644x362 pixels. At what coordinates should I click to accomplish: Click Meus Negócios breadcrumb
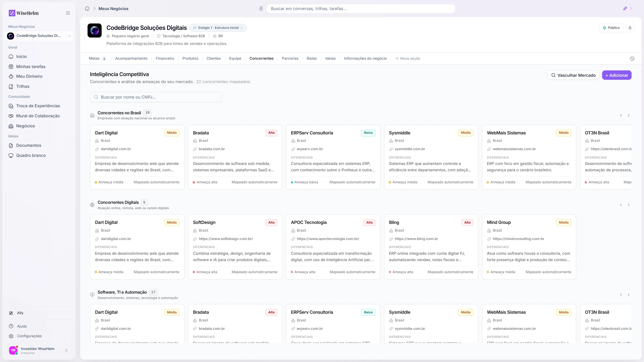(114, 9)
